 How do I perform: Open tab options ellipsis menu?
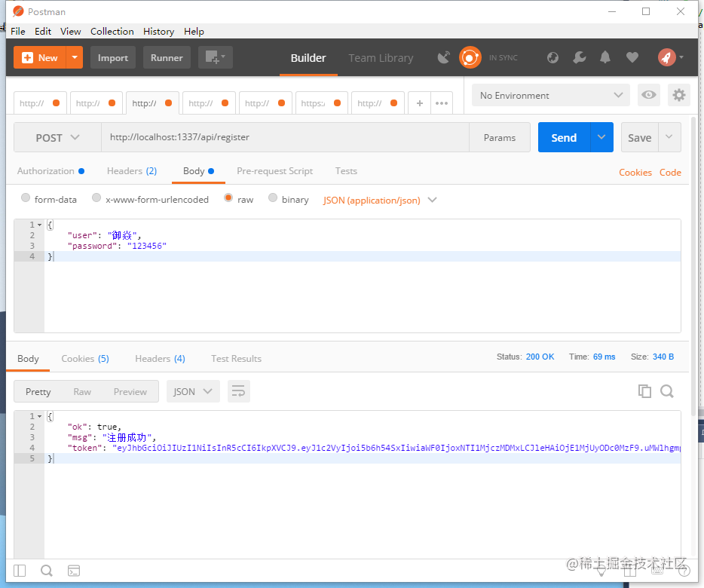coord(442,103)
